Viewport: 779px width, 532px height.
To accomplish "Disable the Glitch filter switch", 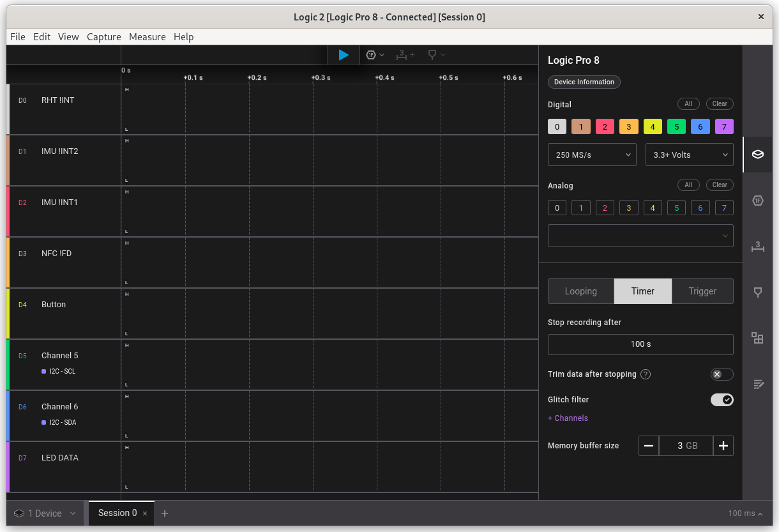I will tap(722, 400).
